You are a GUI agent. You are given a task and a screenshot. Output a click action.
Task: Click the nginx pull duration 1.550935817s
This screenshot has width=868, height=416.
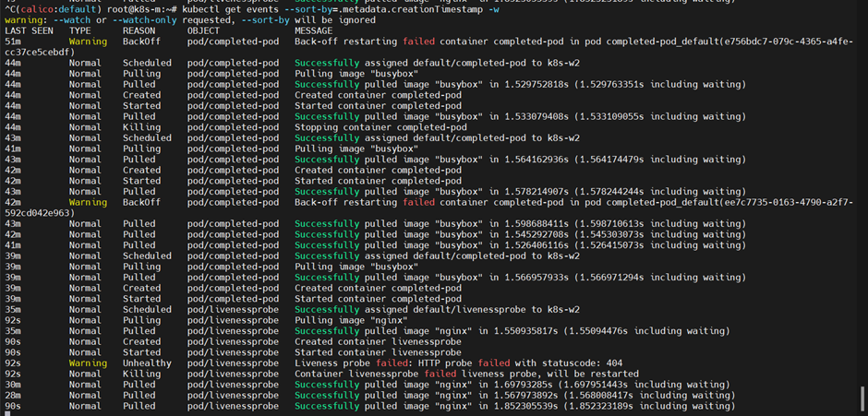[524, 331]
